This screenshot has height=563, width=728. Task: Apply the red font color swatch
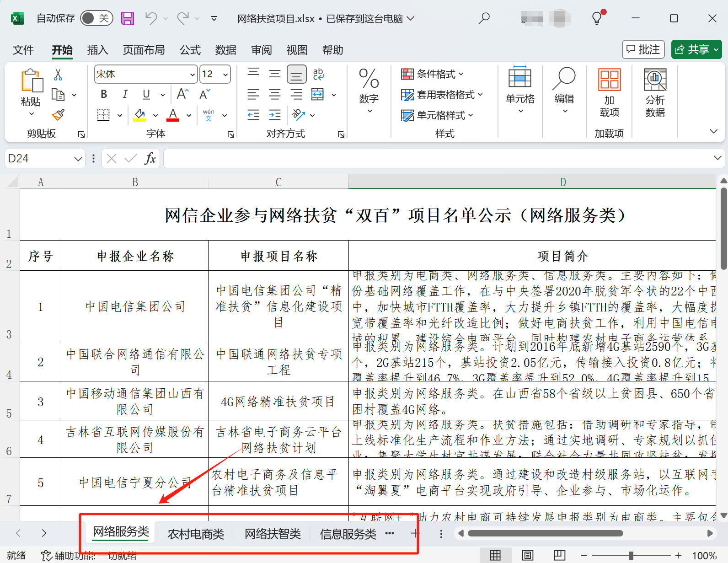(173, 115)
